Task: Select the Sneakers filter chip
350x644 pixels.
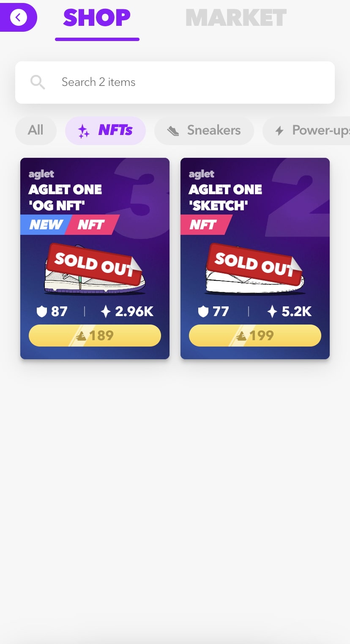Action: click(204, 130)
